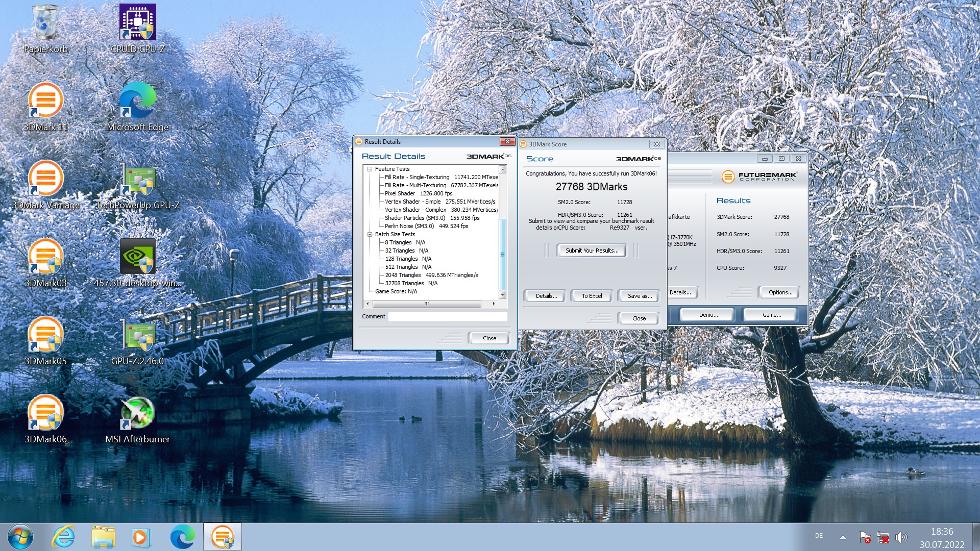Collapse the Batch Size Tests node
The image size is (980, 551).
370,234
